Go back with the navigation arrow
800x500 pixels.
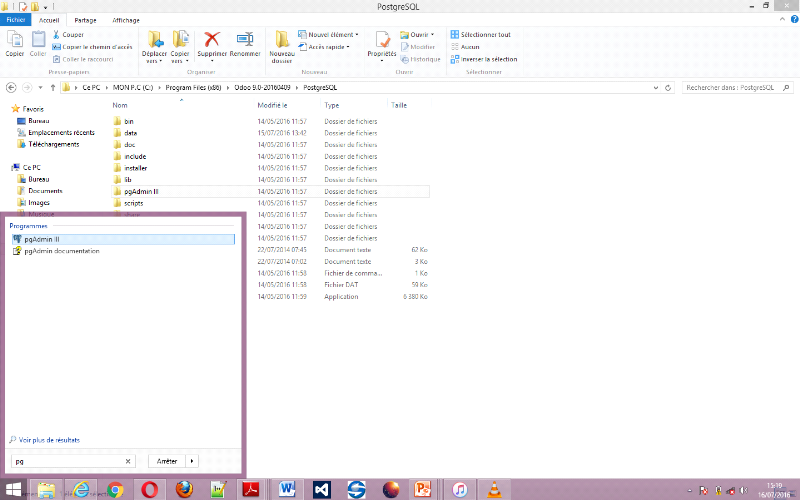[x=11, y=88]
